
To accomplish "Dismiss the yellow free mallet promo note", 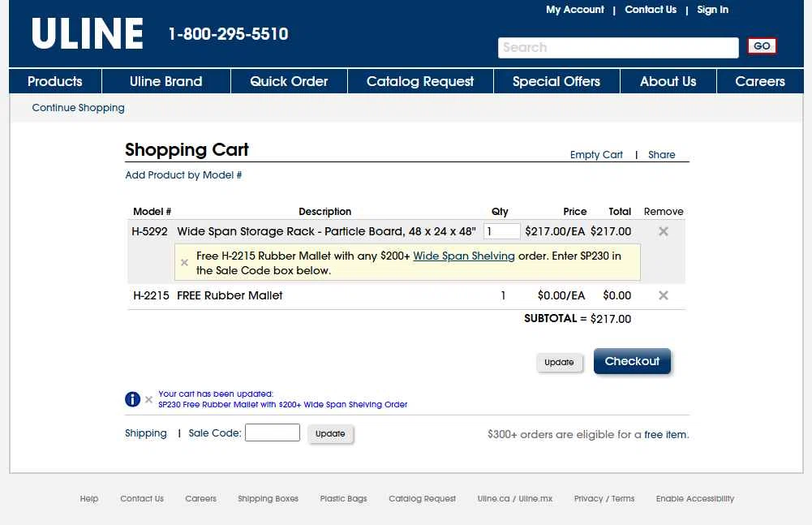I will point(184,263).
